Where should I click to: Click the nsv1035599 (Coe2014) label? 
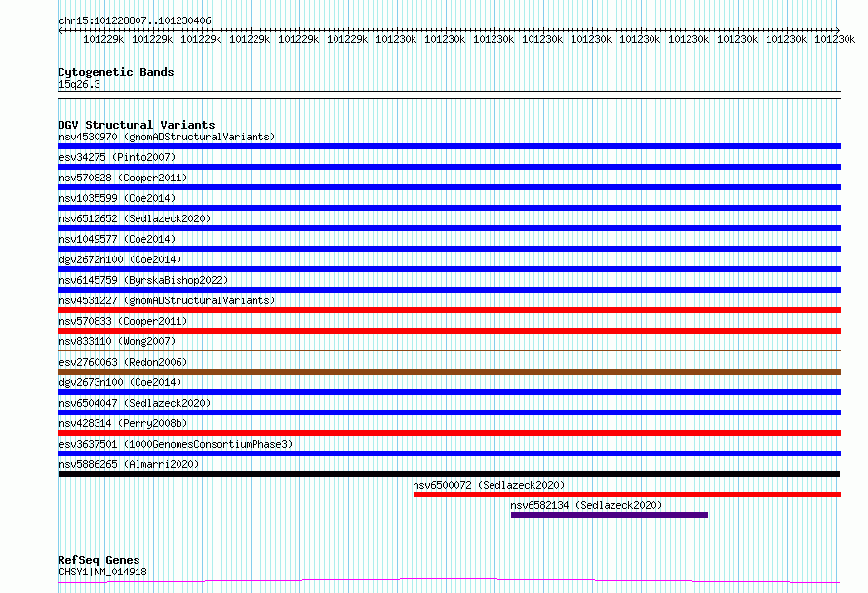pos(117,198)
